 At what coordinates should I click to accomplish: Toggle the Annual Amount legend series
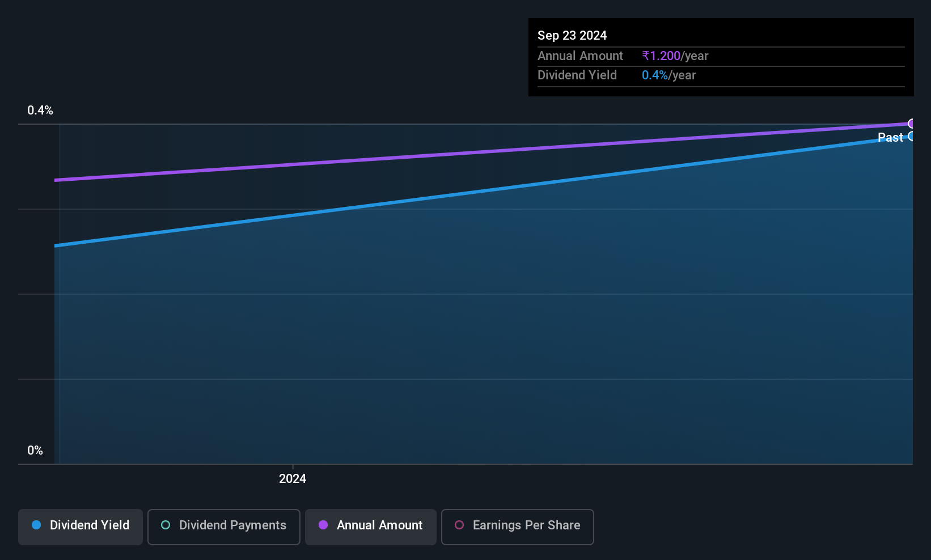pyautogui.click(x=371, y=527)
